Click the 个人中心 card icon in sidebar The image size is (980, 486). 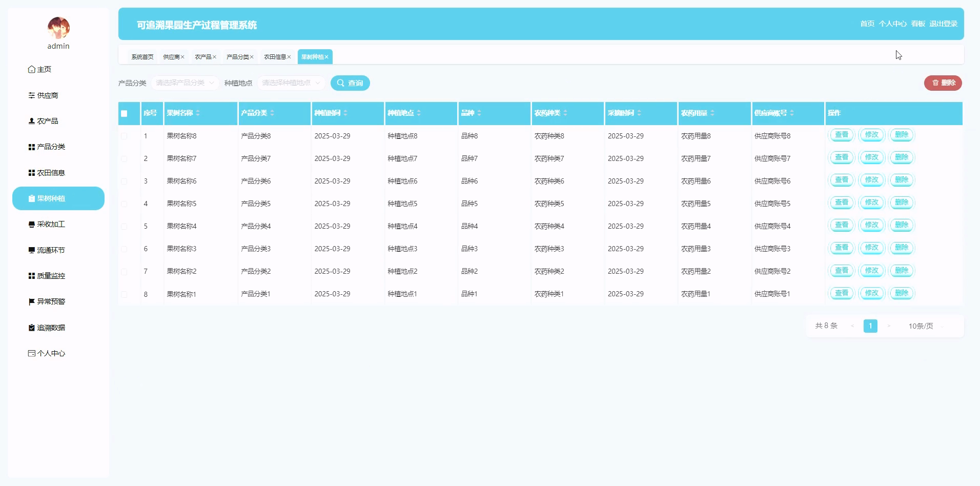pyautogui.click(x=32, y=353)
